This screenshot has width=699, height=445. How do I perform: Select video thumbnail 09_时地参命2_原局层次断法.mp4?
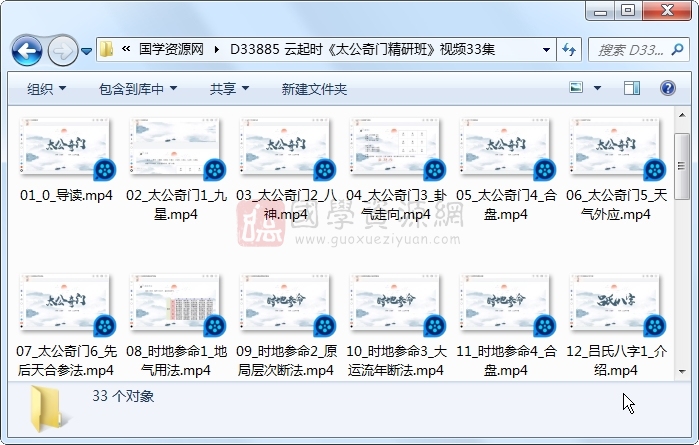[286, 303]
